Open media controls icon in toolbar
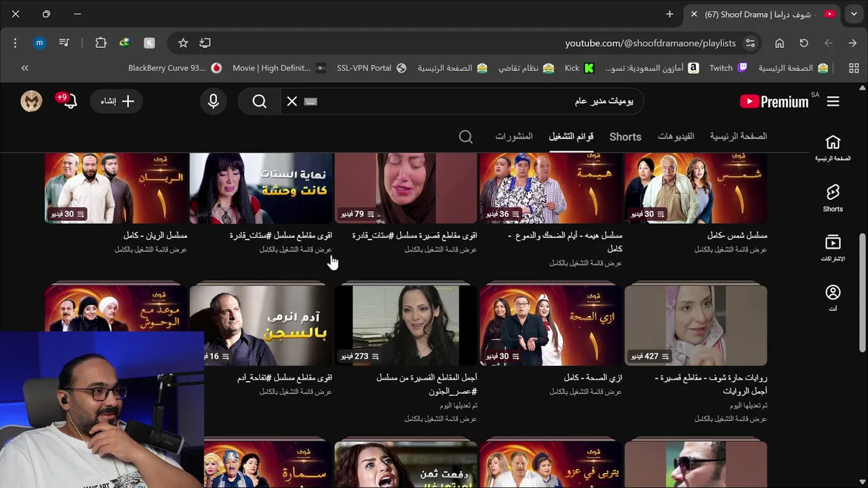868x488 pixels. (64, 43)
